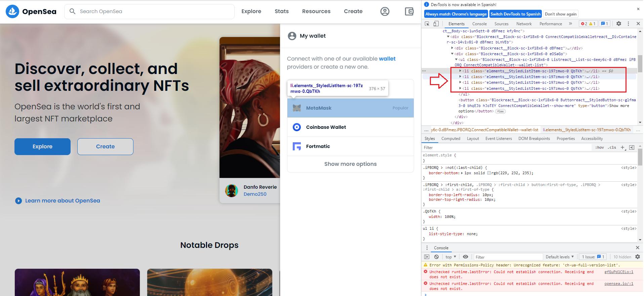Expand the border-bottom shorthand property triangle

462,173
